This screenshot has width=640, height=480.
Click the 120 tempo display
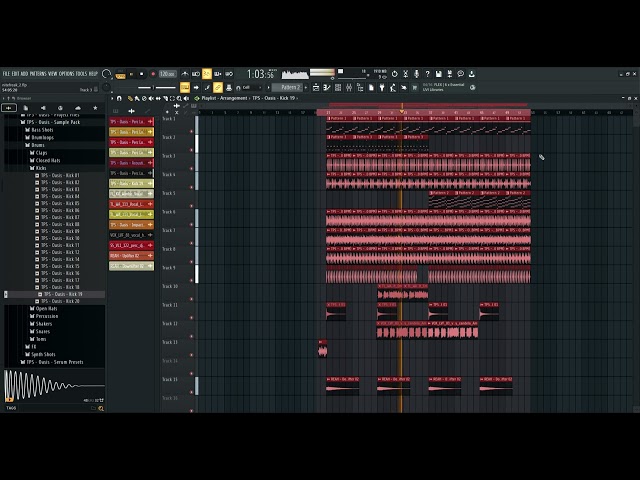point(167,74)
